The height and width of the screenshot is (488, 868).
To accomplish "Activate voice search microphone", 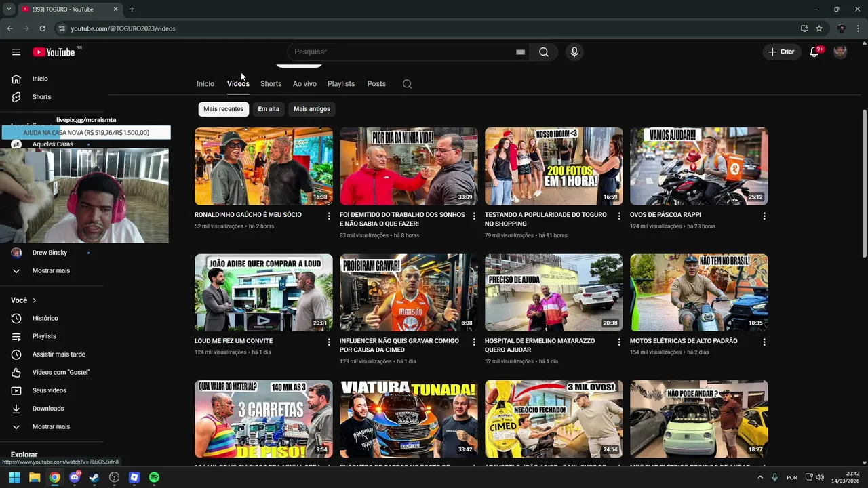I will coord(574,52).
